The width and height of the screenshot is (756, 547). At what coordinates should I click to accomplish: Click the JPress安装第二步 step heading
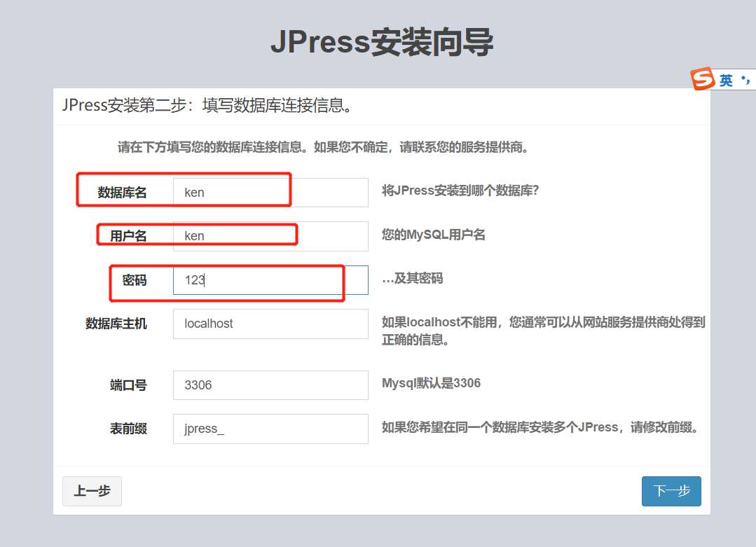pyautogui.click(x=207, y=105)
